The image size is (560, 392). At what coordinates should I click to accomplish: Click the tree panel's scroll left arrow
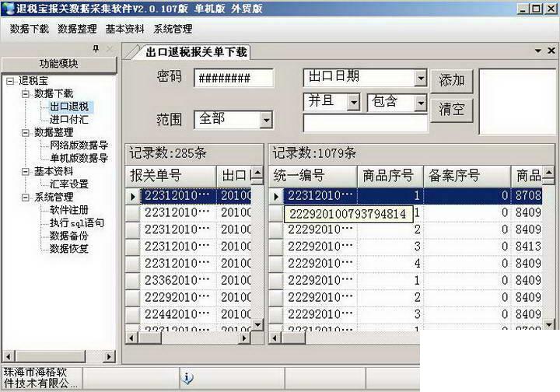(x=9, y=356)
